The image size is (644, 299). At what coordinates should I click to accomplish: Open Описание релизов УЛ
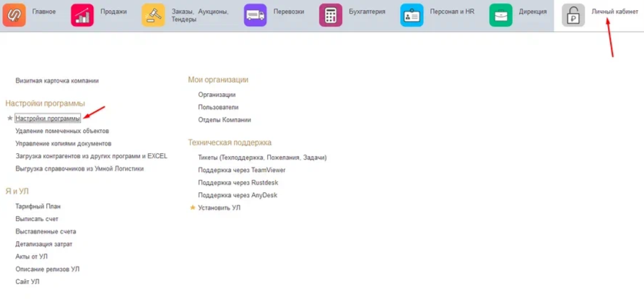pos(48,269)
